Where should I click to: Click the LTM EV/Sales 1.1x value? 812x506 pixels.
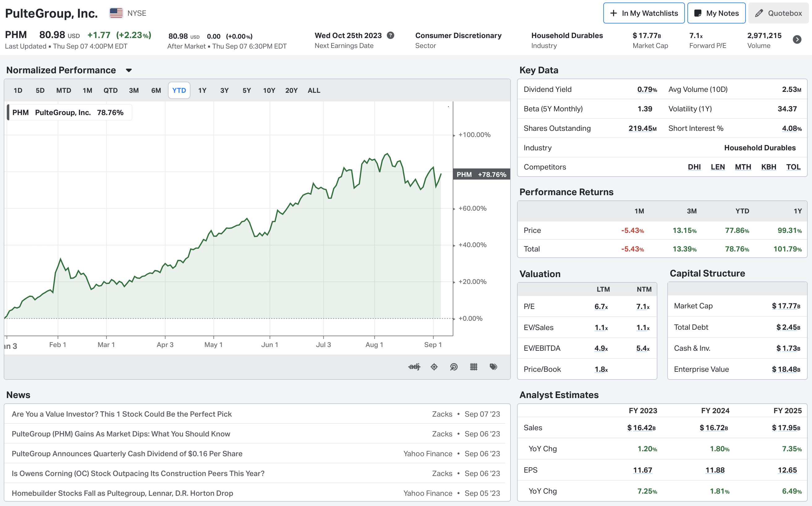click(601, 328)
